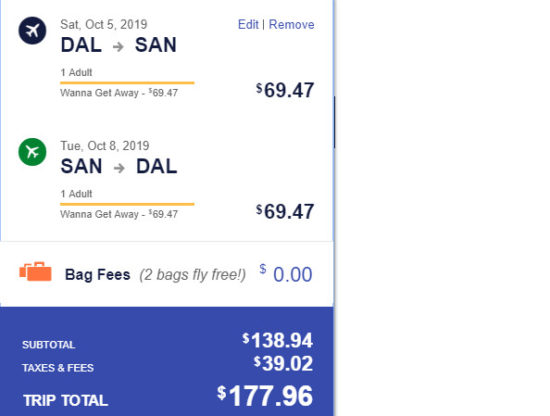
Task: Click the arrow between SAN and DAL
Action: point(119,168)
